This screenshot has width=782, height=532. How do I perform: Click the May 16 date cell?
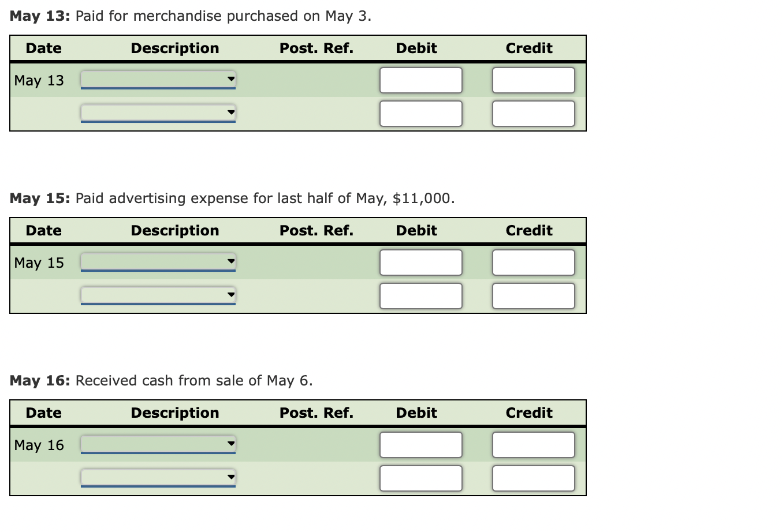click(38, 444)
